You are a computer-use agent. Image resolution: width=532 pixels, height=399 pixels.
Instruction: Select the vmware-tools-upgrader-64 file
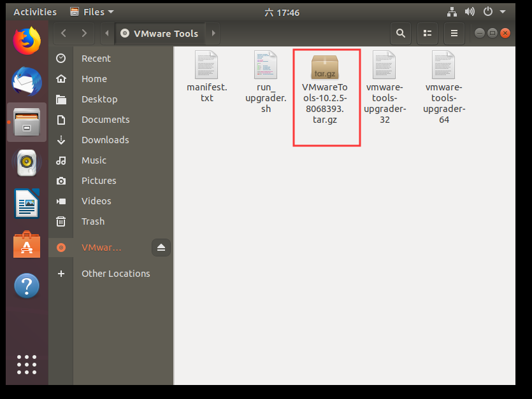click(444, 87)
